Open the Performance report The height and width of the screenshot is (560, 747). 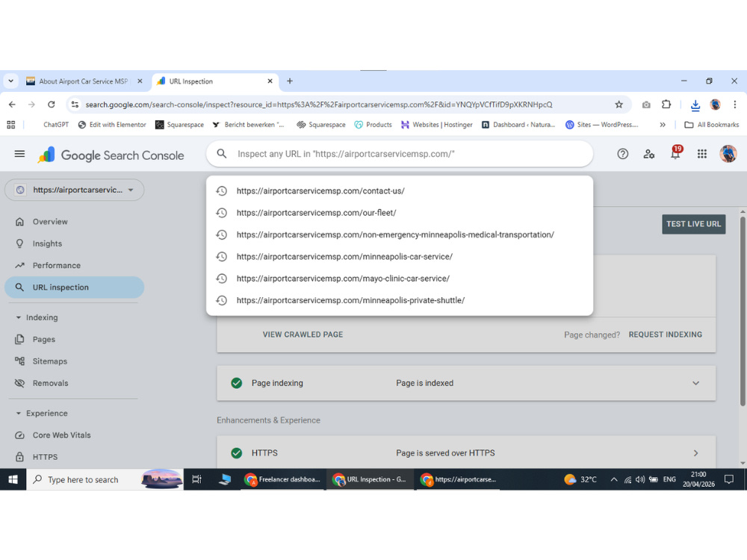coord(74,266)
